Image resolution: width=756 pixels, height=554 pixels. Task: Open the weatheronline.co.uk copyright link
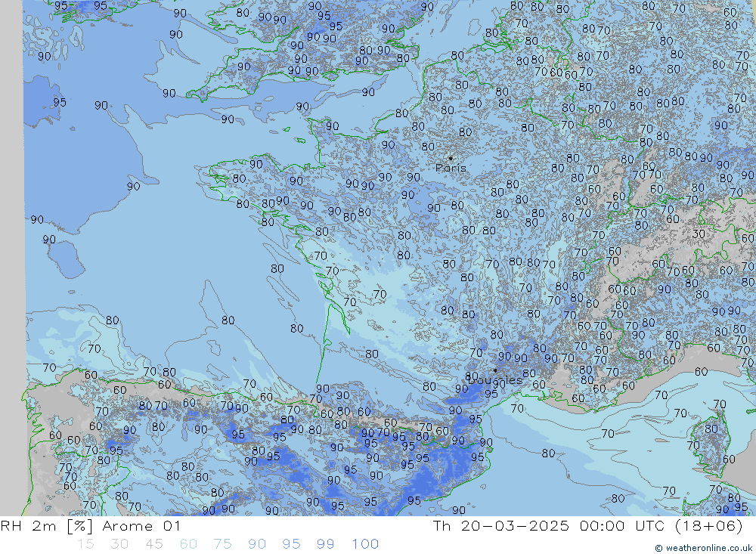[703, 548]
